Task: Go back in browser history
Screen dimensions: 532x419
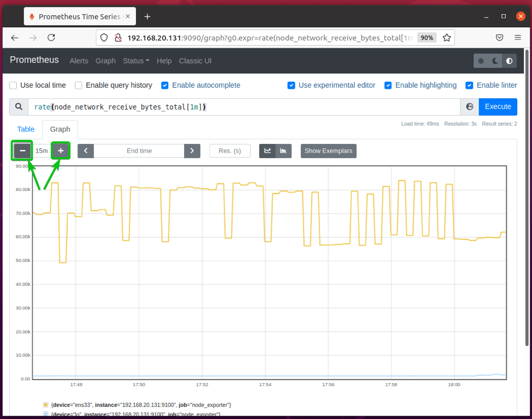Action: 15,38
